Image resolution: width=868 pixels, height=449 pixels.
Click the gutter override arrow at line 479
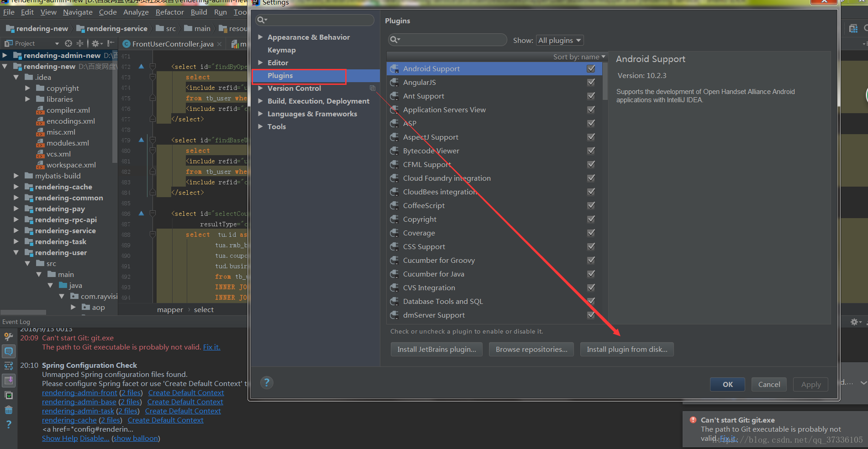pos(141,140)
